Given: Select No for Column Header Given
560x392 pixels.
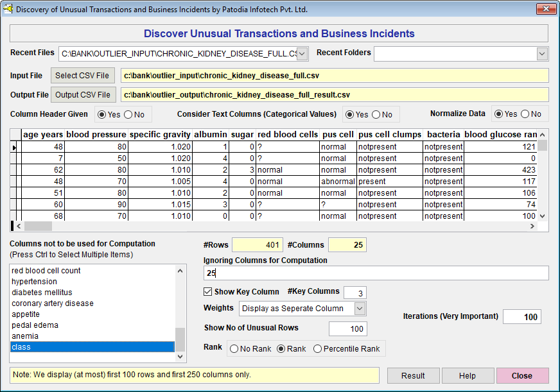Looking at the screenshot, I should click(x=128, y=115).
